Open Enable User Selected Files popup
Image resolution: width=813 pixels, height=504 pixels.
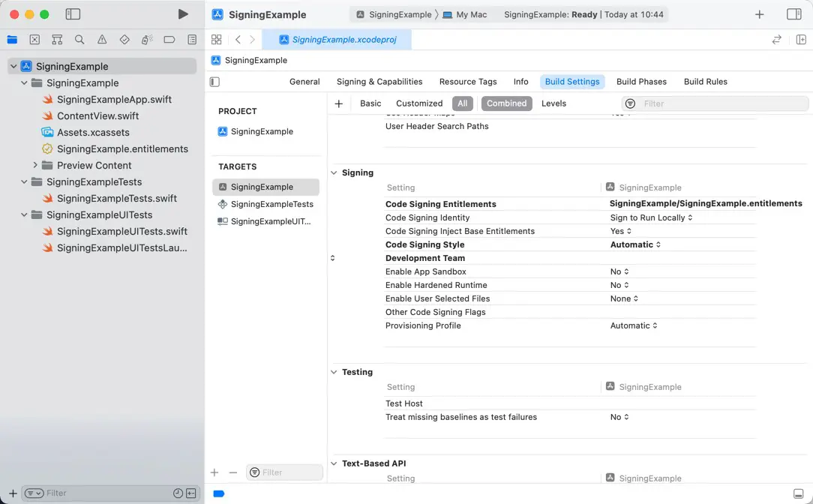[624, 298]
